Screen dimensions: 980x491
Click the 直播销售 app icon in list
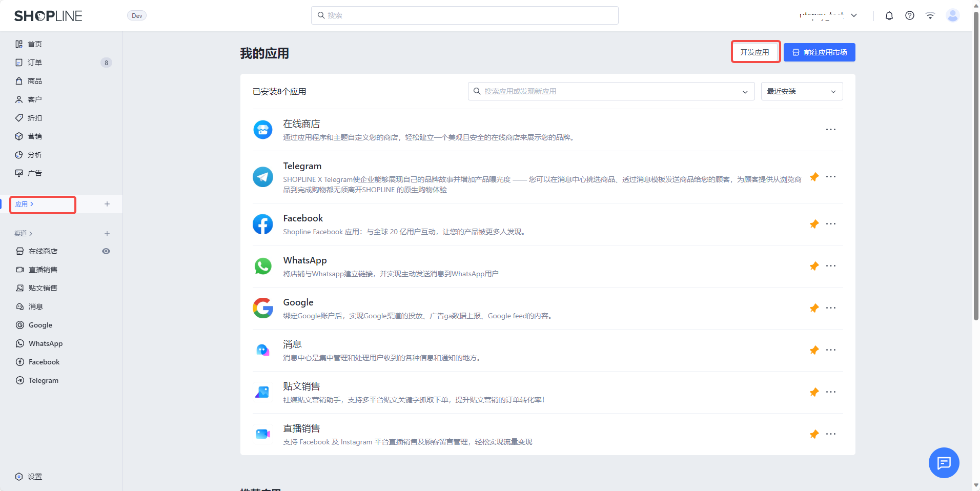263,434
